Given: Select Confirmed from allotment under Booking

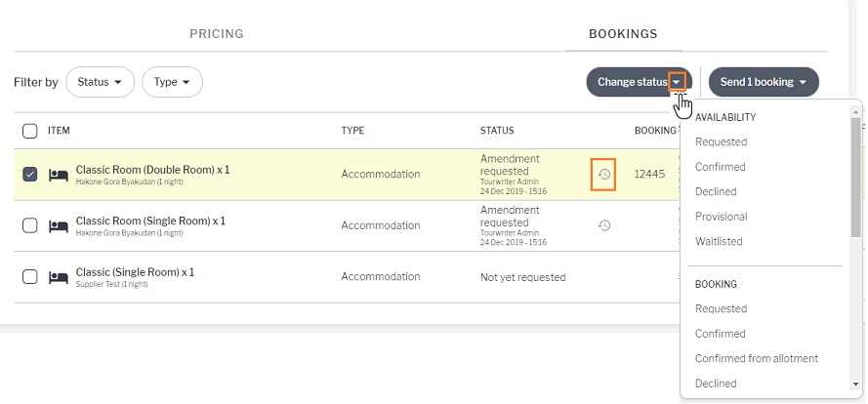Looking at the screenshot, I should click(x=757, y=358).
